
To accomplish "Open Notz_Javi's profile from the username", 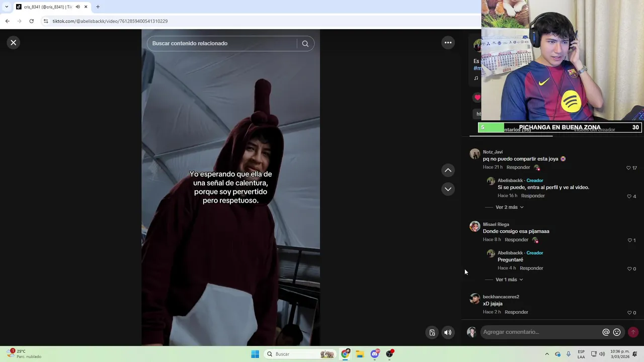I will click(493, 152).
